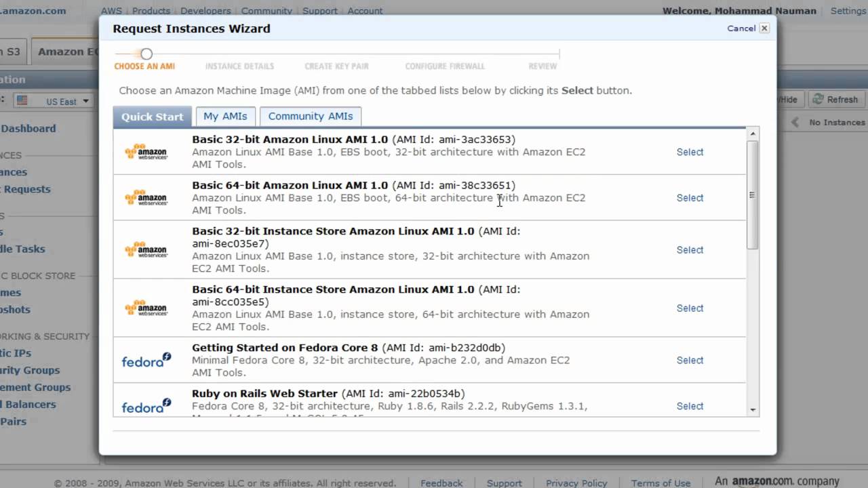Open the Support top menu
Viewport: 868px width, 488px height.
[319, 11]
